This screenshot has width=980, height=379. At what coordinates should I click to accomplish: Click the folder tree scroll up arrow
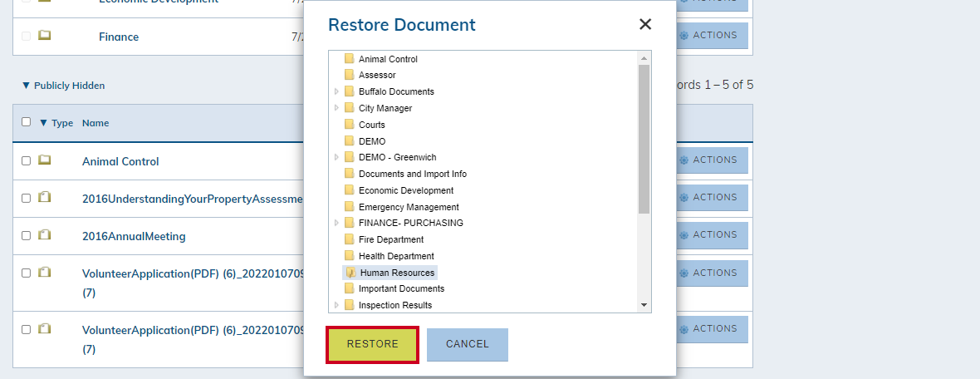pyautogui.click(x=644, y=58)
